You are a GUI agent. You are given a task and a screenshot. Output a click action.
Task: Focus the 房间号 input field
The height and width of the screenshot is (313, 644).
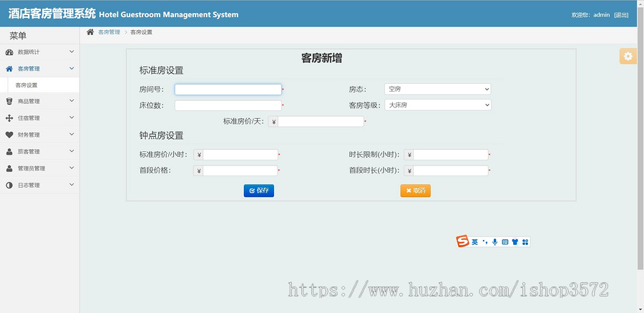point(228,90)
